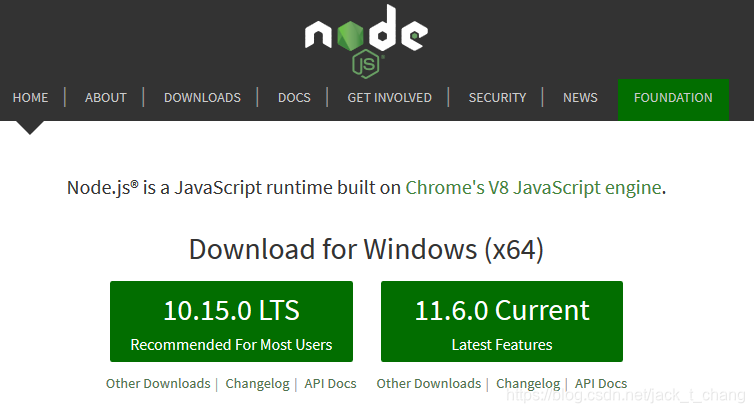View Changelog for 10.15.0 LTS
The image size is (754, 413).
click(257, 384)
